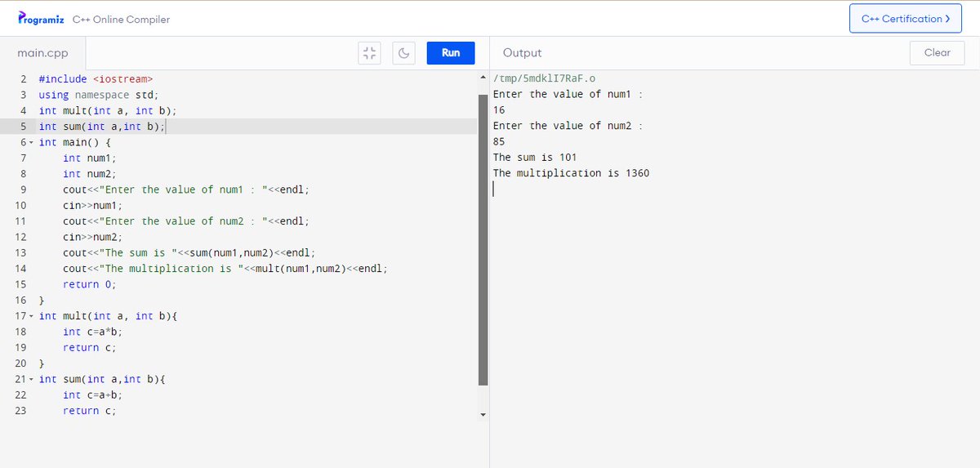Screen dimensions: 980x468
Task: Toggle fullscreen editor mode icon
Action: tap(370, 53)
